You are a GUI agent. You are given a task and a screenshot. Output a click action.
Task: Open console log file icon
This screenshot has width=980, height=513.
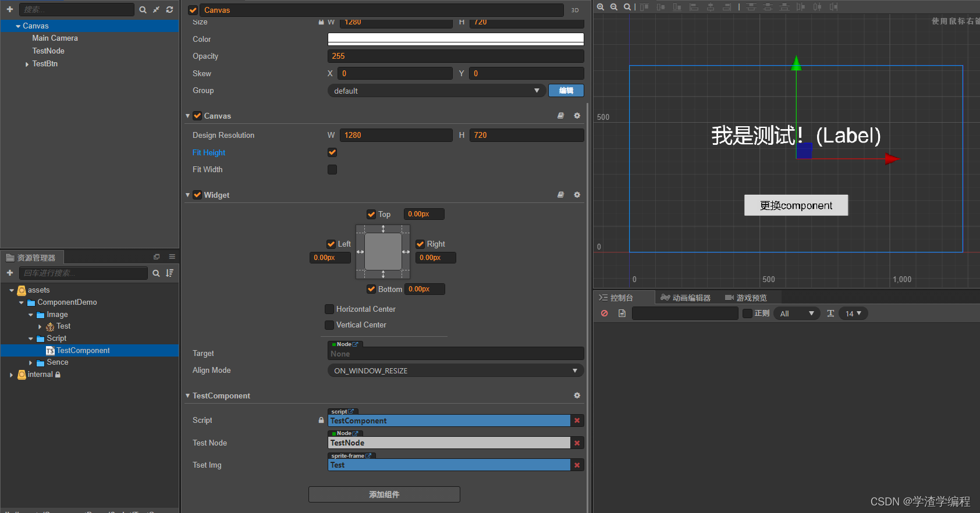[x=622, y=313]
